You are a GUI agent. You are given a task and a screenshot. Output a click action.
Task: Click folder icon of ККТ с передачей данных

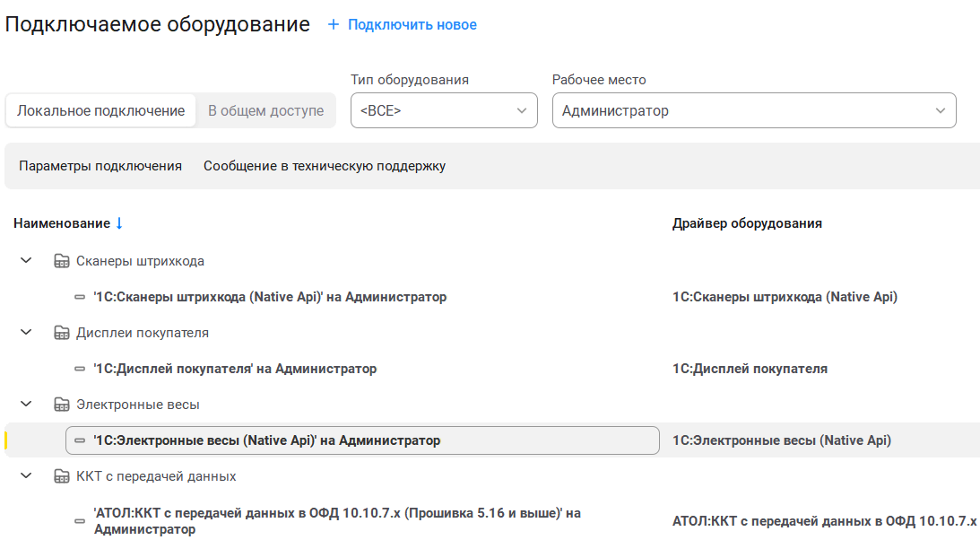tap(62, 476)
